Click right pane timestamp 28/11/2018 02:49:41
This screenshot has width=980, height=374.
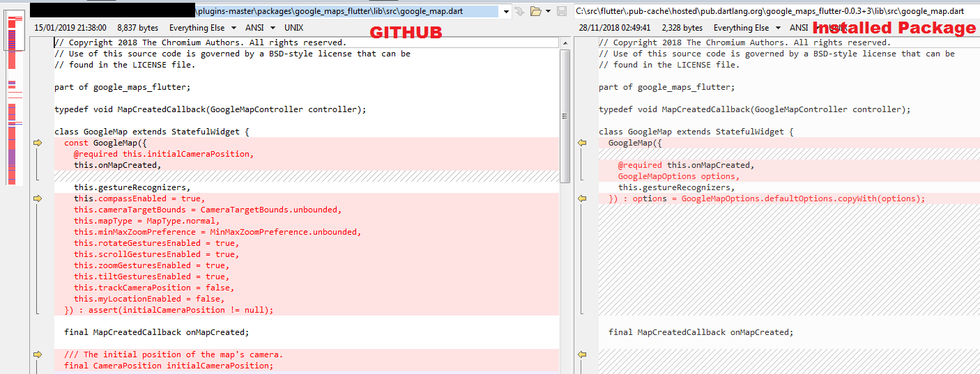615,28
